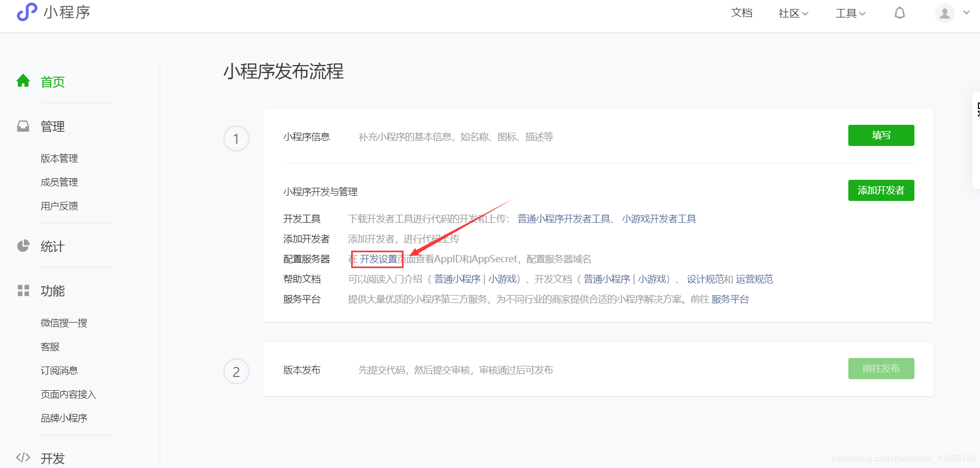Click the 帮助文档 row label

click(x=302, y=279)
